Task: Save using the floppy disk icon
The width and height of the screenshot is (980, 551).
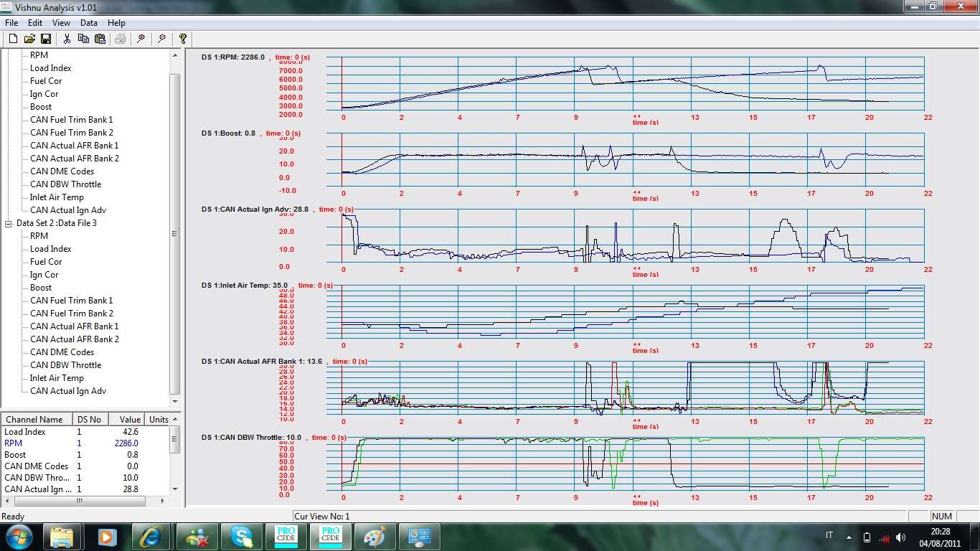Action: [x=45, y=39]
